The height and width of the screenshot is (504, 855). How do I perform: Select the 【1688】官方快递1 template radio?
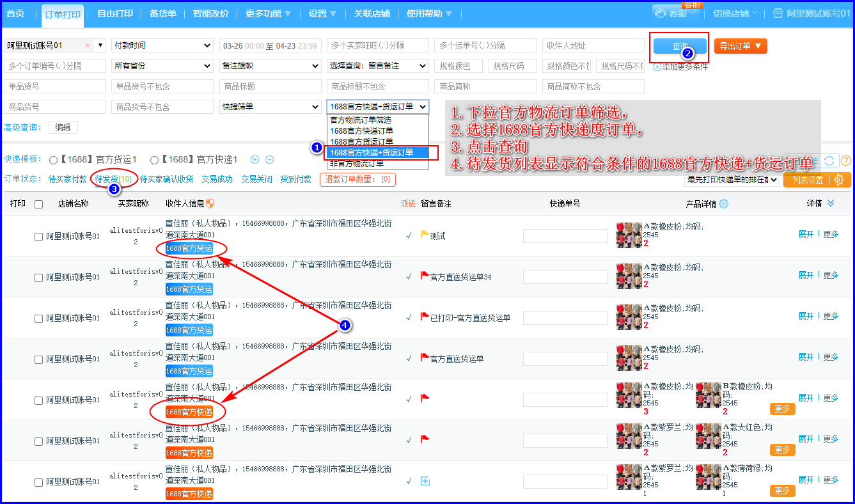(154, 160)
